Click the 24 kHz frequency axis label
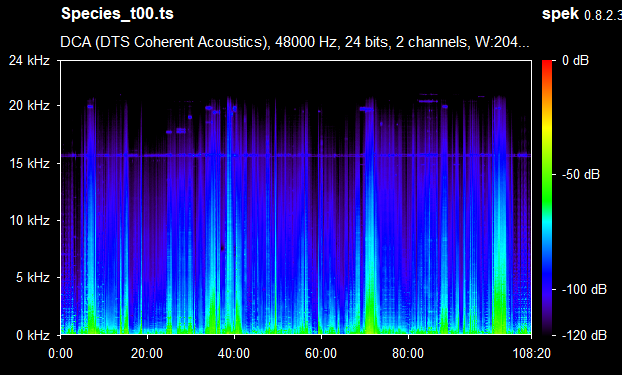 (x=29, y=61)
